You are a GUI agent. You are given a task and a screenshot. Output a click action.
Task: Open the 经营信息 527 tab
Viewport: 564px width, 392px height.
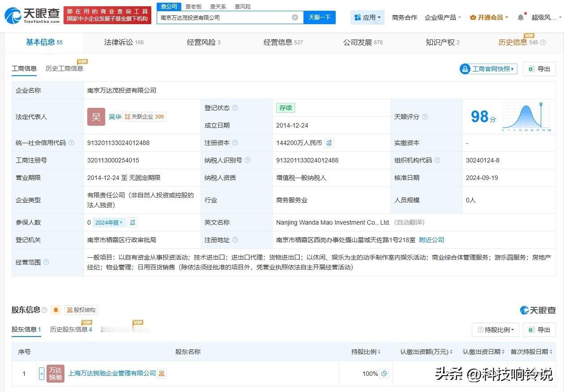point(283,43)
